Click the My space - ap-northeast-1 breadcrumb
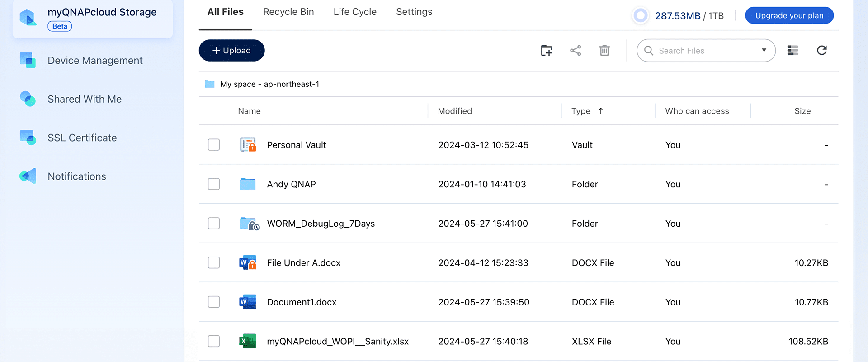Image resolution: width=868 pixels, height=362 pixels. tap(270, 84)
